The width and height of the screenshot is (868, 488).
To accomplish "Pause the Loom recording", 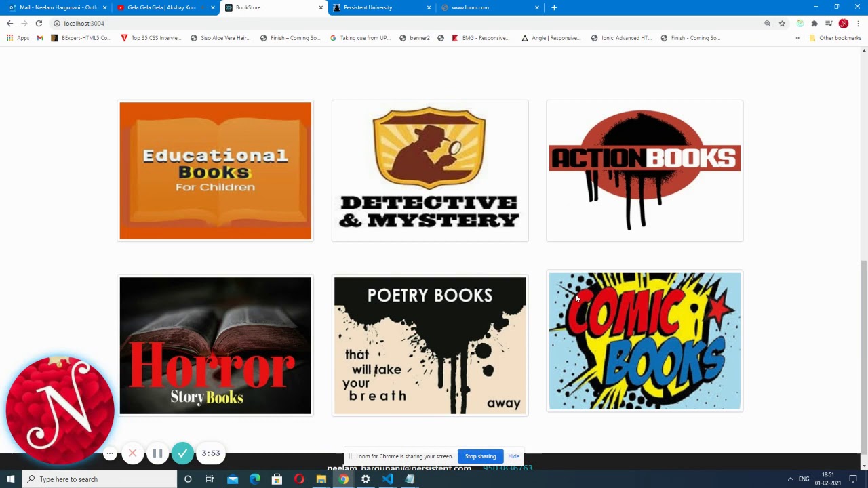I will (x=157, y=453).
